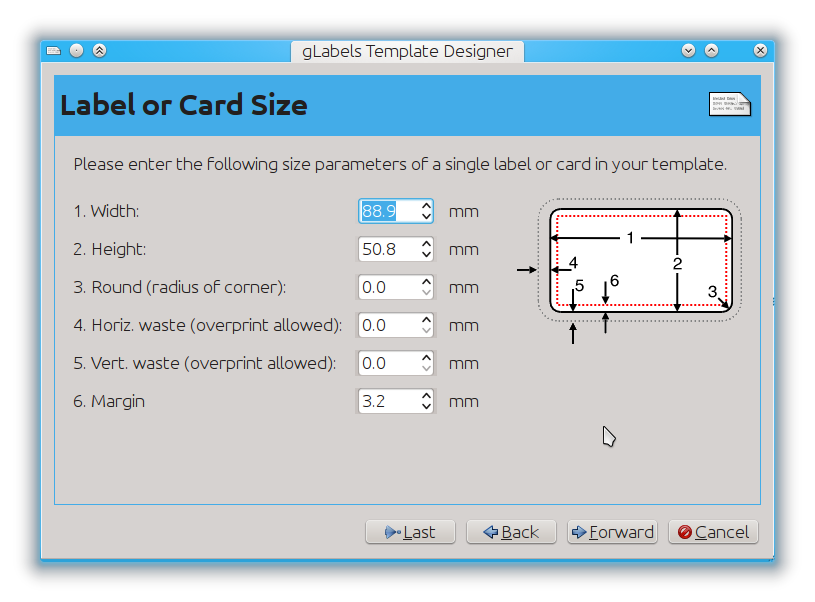Click the 'mm' unit next to Margin
Viewport: 815px width, 602px height.
(464, 401)
